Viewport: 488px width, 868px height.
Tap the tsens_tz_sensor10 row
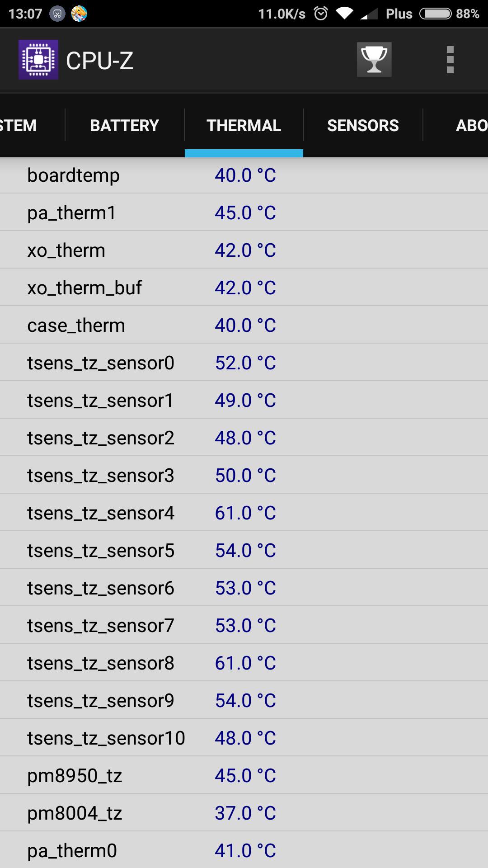pos(244,738)
